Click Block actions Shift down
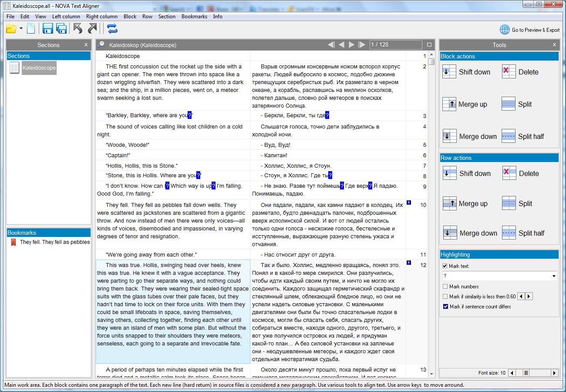Screen dimensions: 566x392 [x=466, y=72]
